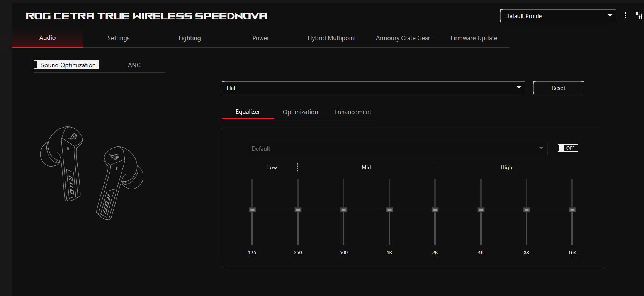Screen dimensions: 644x296
Task: Open the three-dot more options menu
Action: point(625,16)
